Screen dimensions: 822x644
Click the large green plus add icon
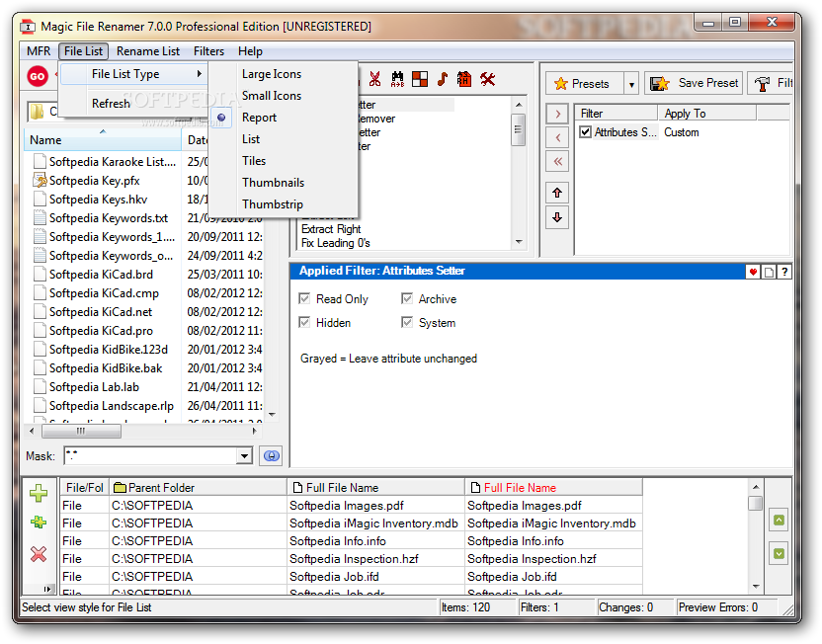(39, 493)
